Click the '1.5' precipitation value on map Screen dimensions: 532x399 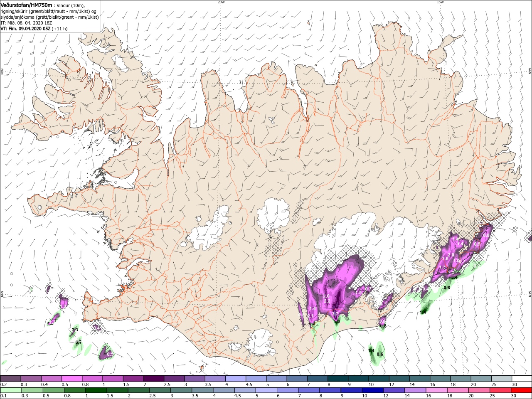358,293
